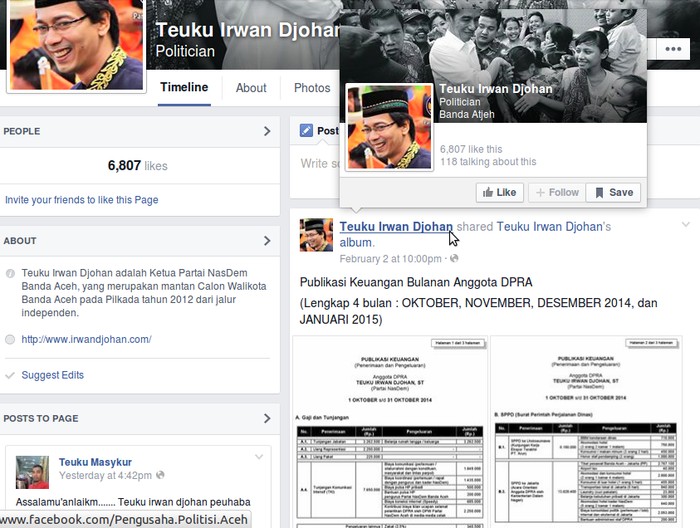Click the 6,807 likes count
700x528 pixels.
coord(138,166)
